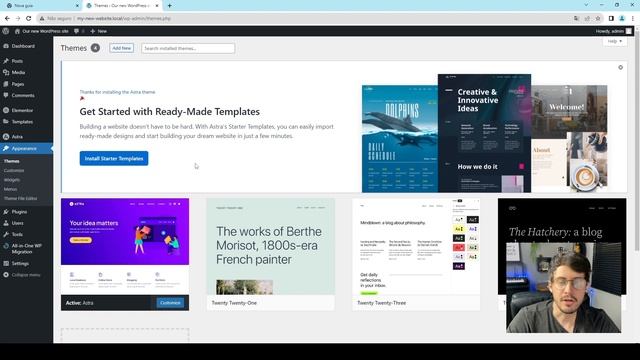The height and width of the screenshot is (360, 640).
Task: Select the Twenty Twenty-One theme thumbnail
Action: [271, 247]
